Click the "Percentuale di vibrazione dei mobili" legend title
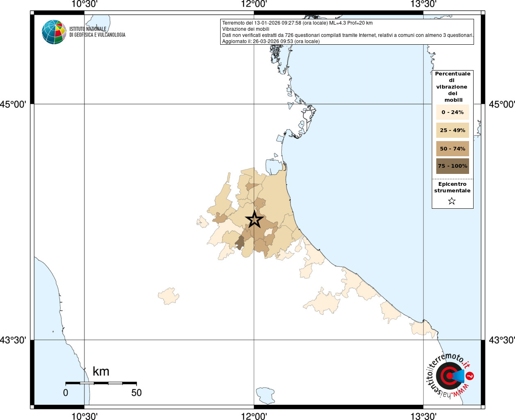The width and height of the screenshot is (515, 420). [x=452, y=87]
